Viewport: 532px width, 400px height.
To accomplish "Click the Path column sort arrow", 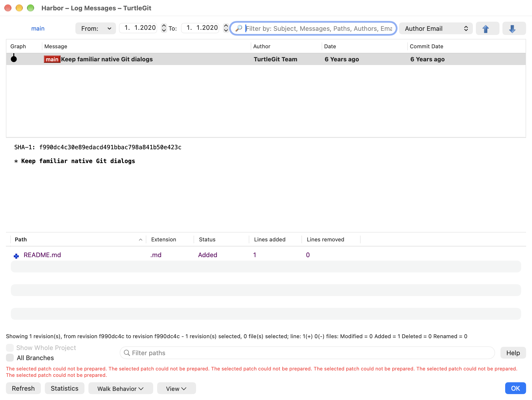I will (x=140, y=240).
